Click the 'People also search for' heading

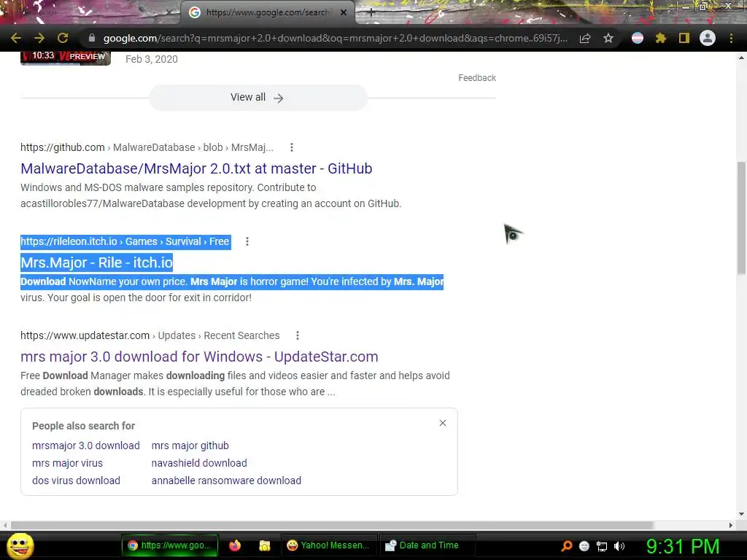pos(83,426)
